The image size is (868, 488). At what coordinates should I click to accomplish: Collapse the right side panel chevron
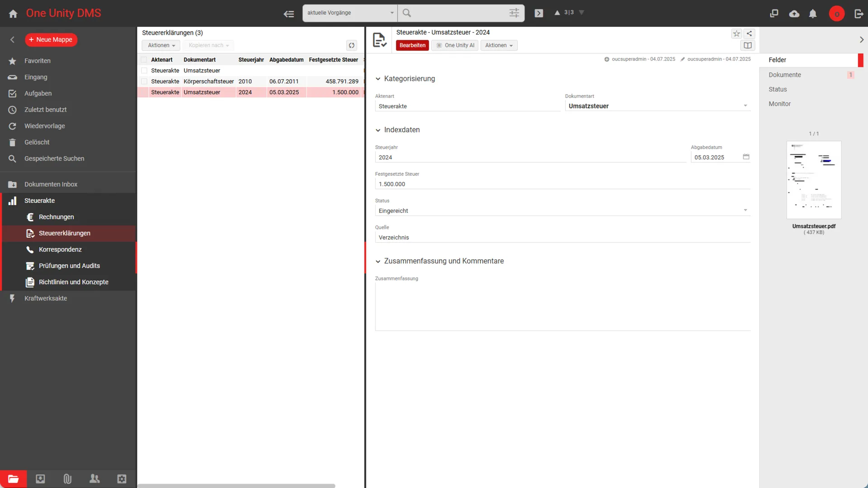pos(861,40)
